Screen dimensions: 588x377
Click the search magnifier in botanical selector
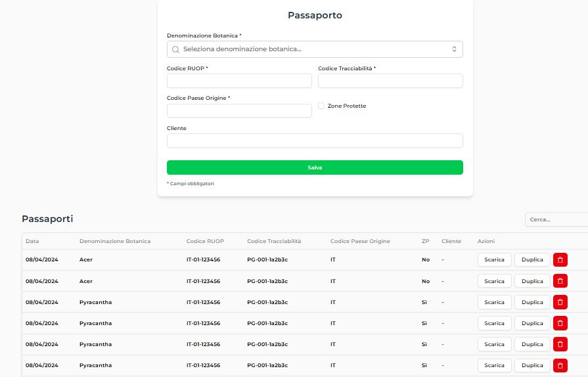175,49
